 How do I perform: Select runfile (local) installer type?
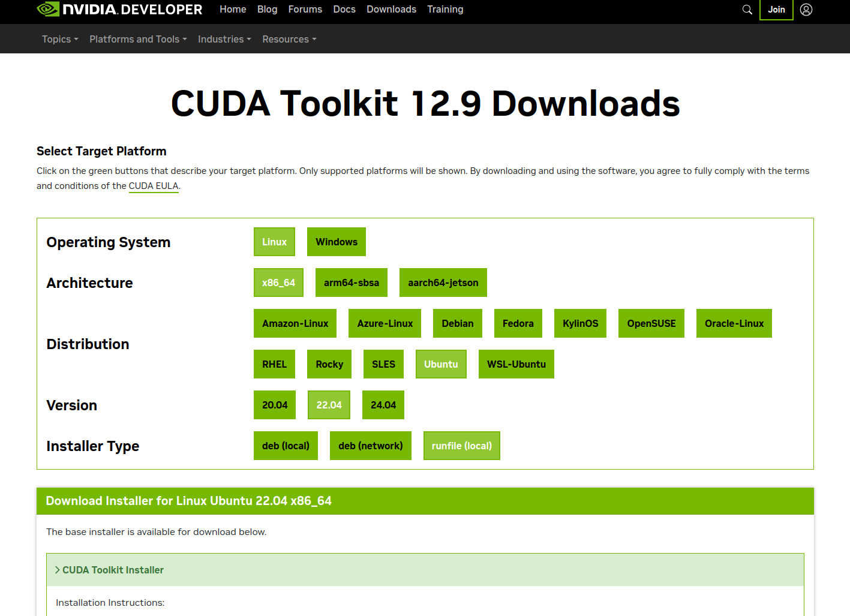[x=462, y=446]
